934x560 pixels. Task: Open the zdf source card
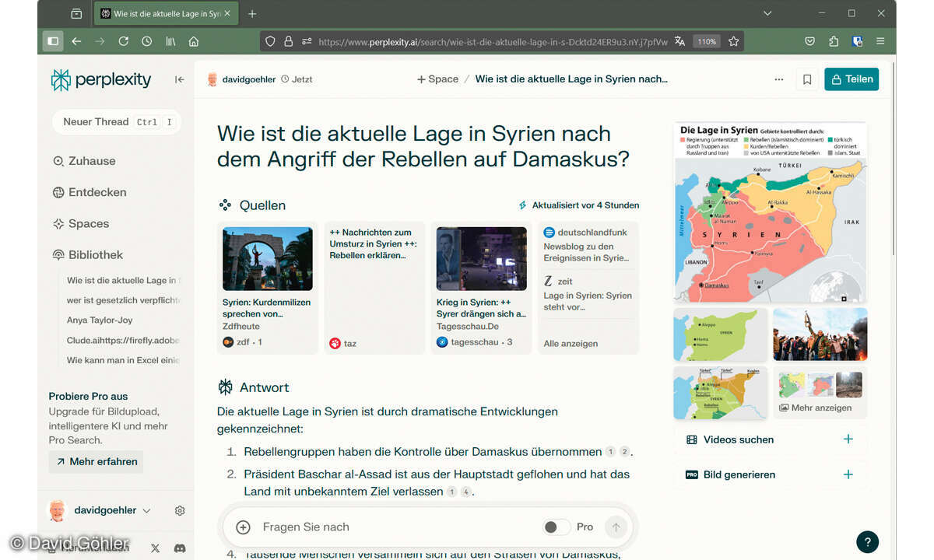268,288
